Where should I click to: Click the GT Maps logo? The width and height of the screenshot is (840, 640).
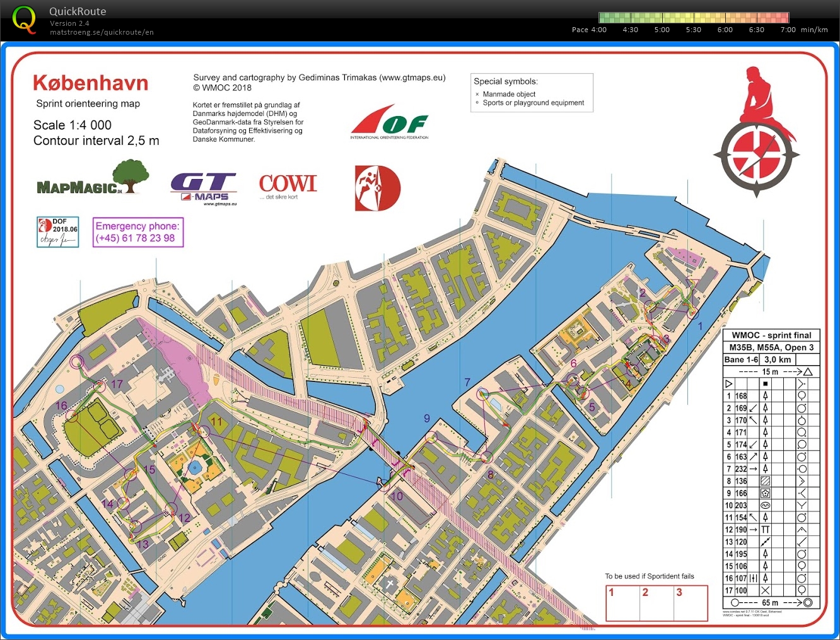pos(204,189)
